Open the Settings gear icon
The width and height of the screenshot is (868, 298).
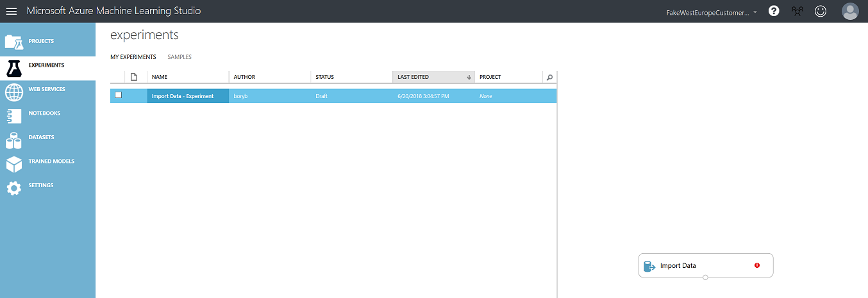(14, 188)
